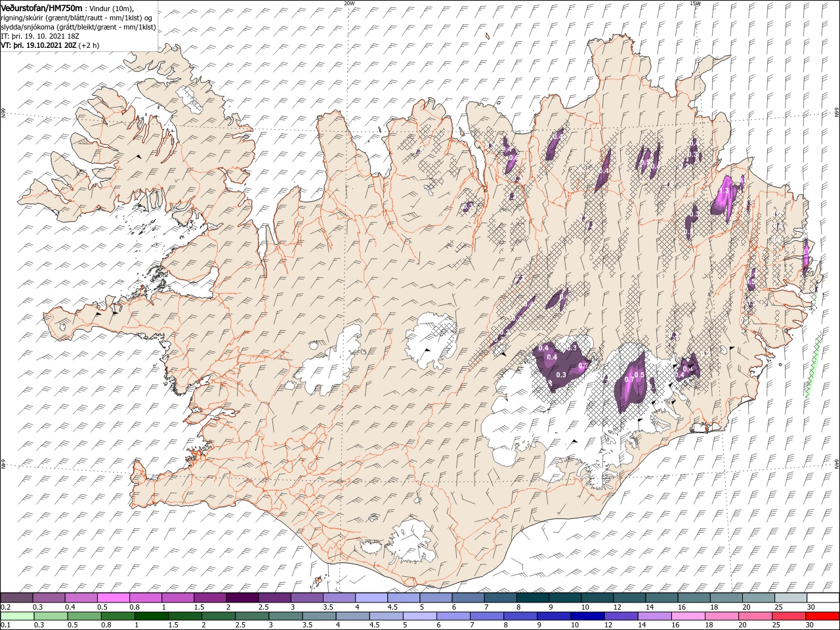The width and height of the screenshot is (840, 630).
Task: Click the '20W' longitude label at the top
Action: pyautogui.click(x=349, y=3)
